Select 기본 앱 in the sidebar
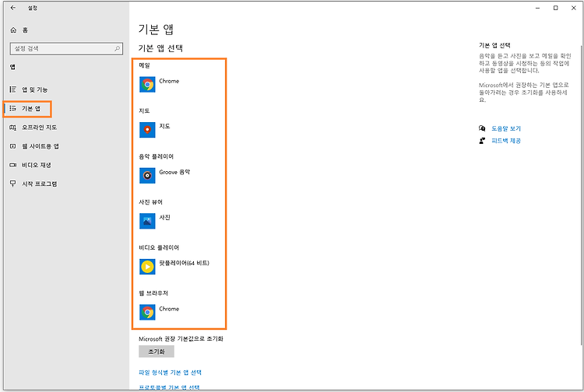Viewport: 584px width, 392px height. coord(31,108)
